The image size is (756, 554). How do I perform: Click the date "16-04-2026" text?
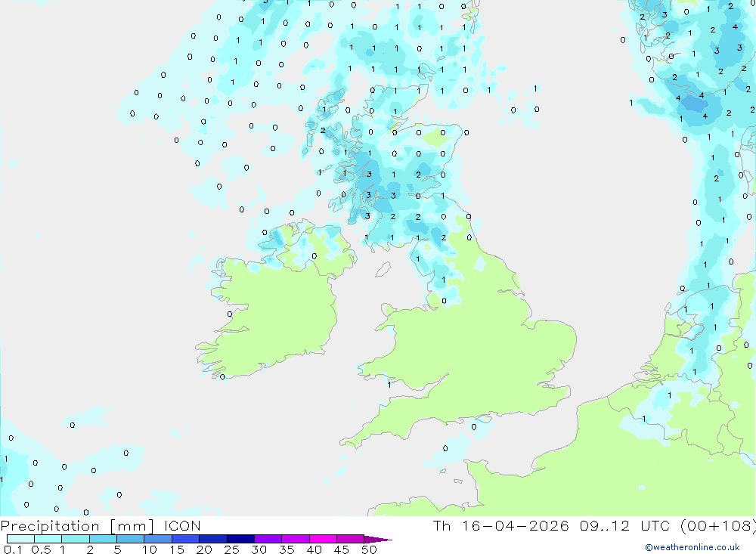[515, 526]
